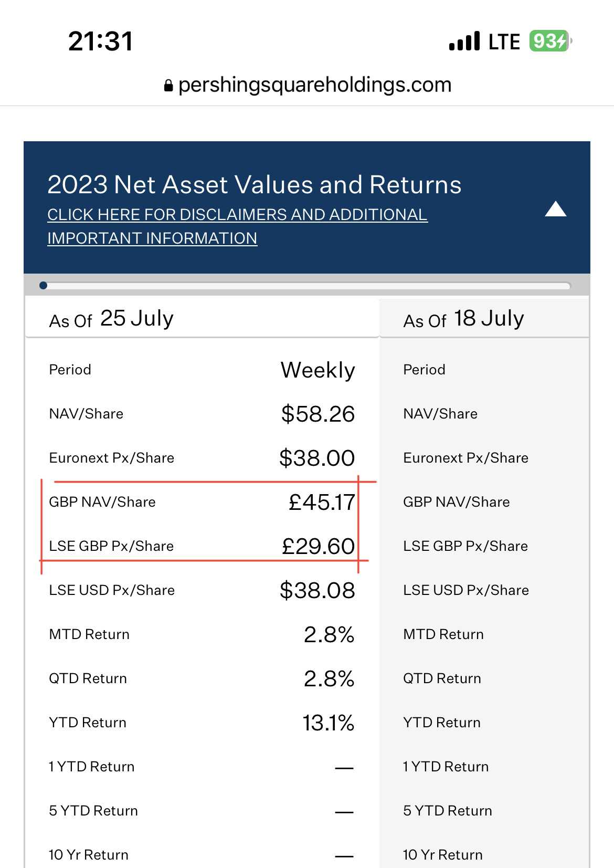Click the $38.00 Euronext Px/Share value

tap(317, 458)
